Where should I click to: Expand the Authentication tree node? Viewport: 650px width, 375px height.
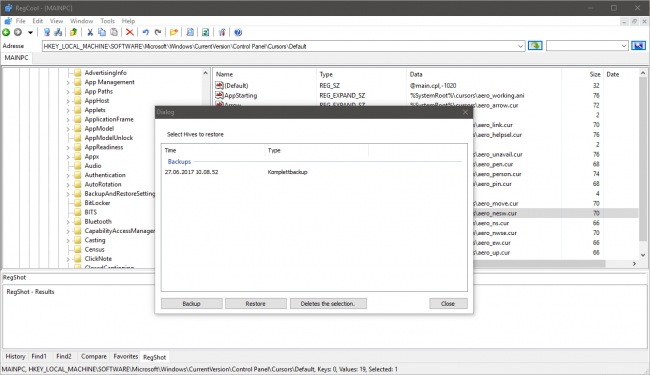(68, 175)
